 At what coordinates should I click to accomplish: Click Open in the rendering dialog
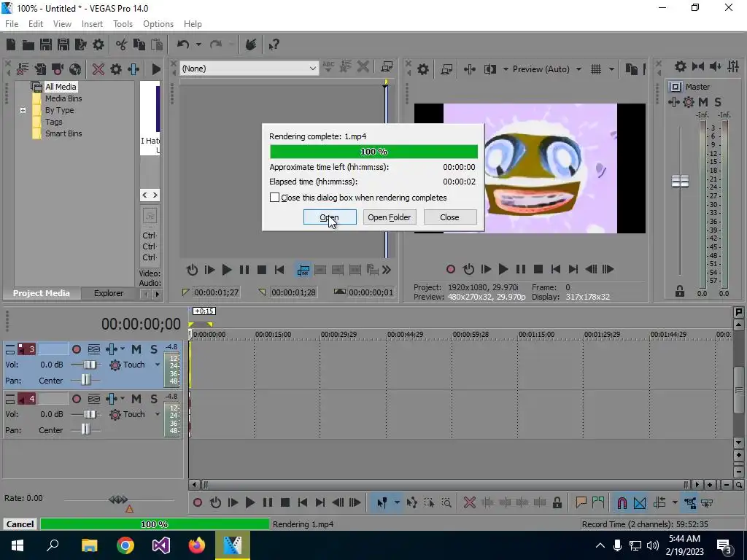point(330,217)
